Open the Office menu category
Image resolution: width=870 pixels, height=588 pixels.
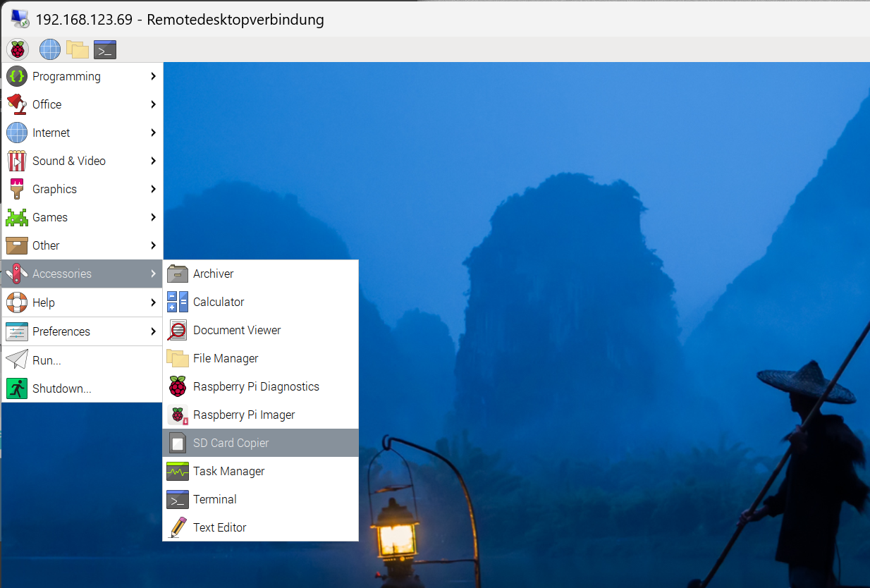(47, 104)
